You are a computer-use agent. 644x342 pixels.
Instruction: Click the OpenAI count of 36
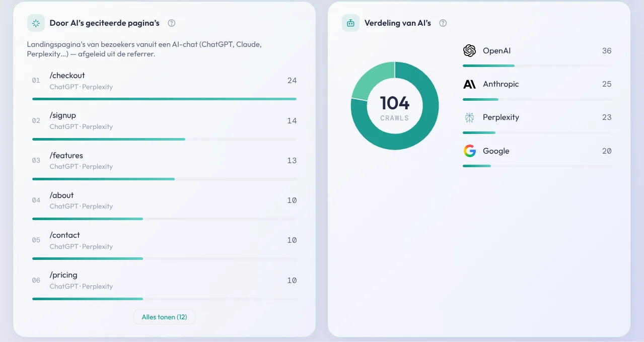[607, 51]
